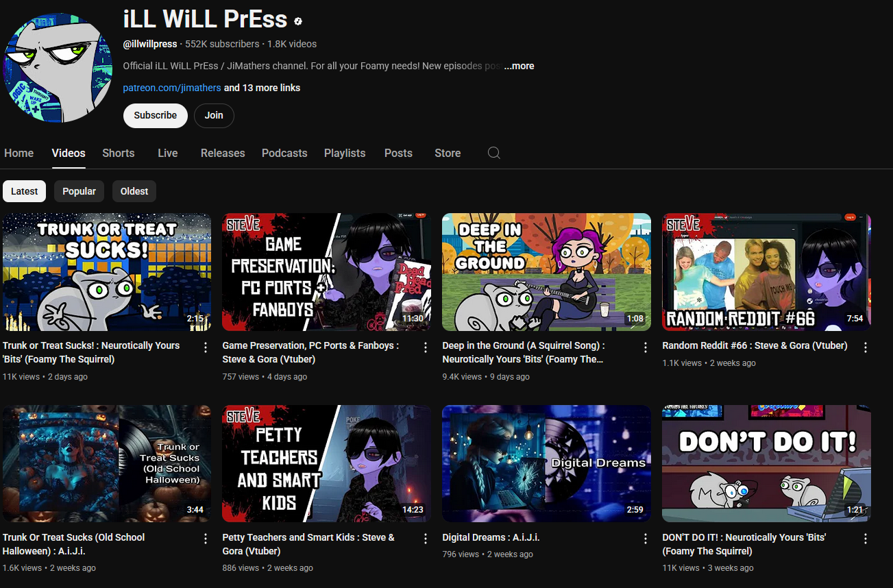Play the Game Preservation thumbnail

(x=327, y=272)
